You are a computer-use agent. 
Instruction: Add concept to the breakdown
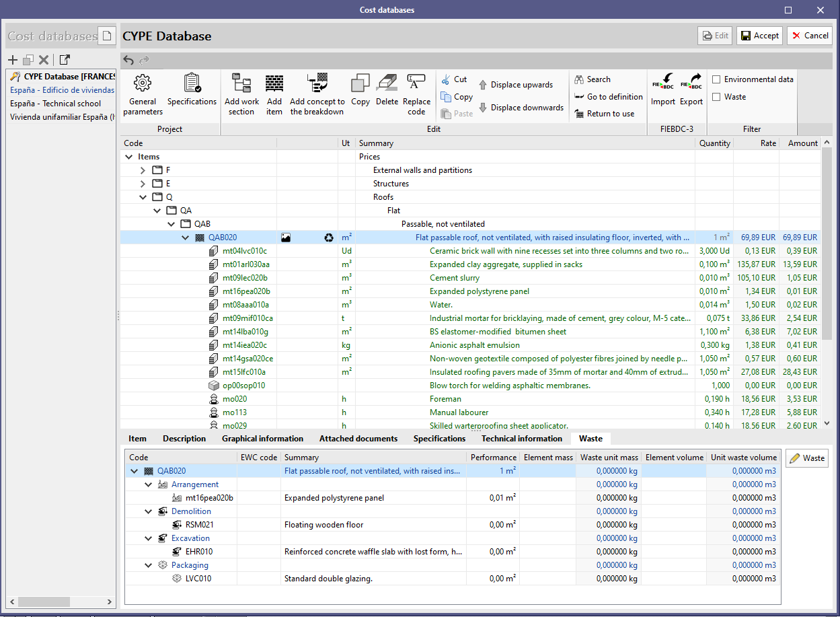pyautogui.click(x=317, y=94)
